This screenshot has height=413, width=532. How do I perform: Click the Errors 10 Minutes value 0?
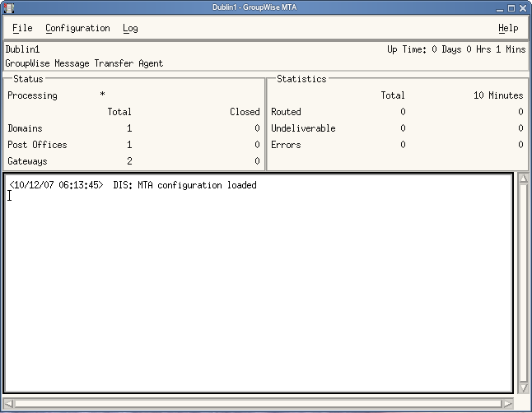[520, 145]
